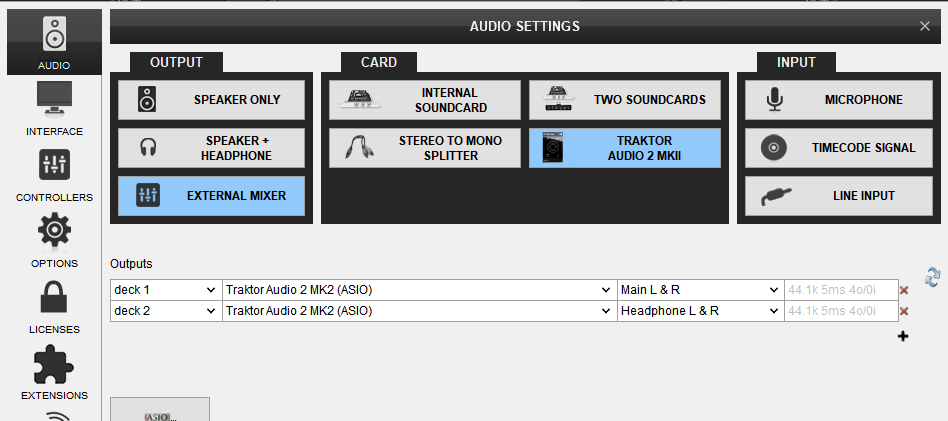Open the Audio settings tab
Image resolution: width=948 pixels, height=421 pixels.
coord(54,42)
